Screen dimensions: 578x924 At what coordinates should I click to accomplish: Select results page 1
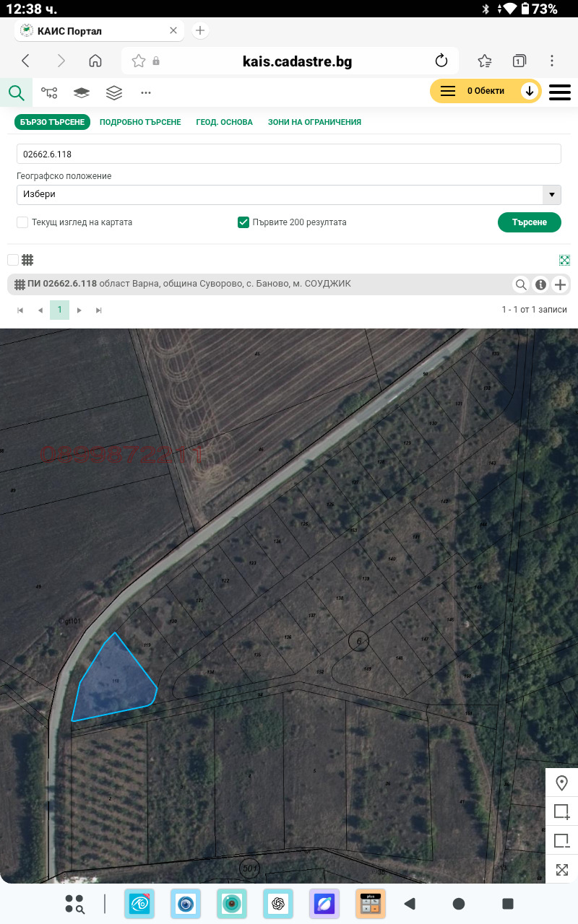point(59,310)
